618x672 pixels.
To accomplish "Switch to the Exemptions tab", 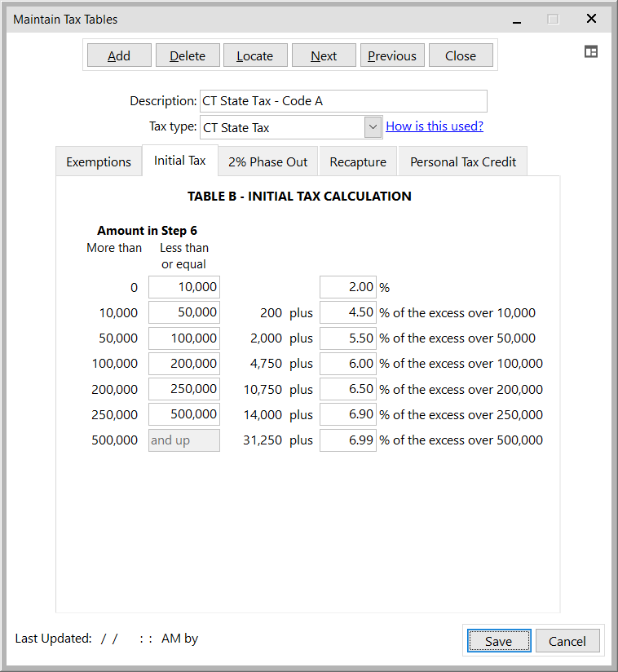I will (99, 161).
